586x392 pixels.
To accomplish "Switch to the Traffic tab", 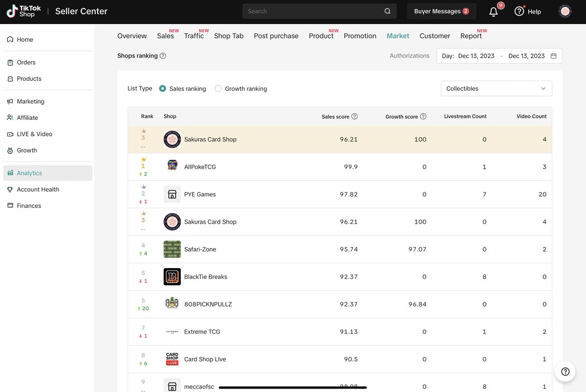I will (x=194, y=36).
